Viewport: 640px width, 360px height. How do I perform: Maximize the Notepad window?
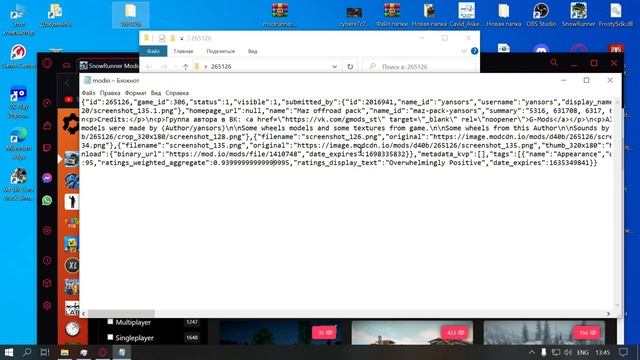[x=586, y=80]
